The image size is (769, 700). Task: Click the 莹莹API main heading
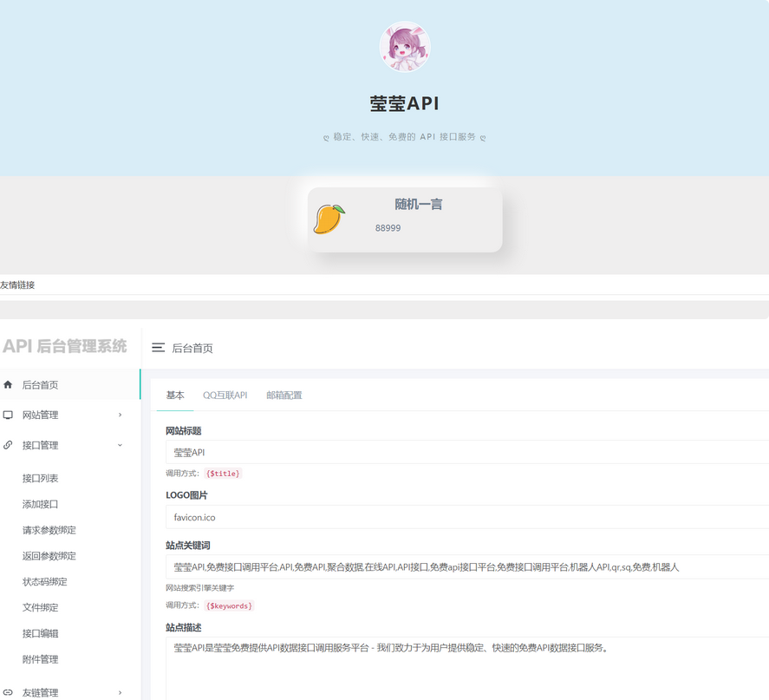click(405, 103)
